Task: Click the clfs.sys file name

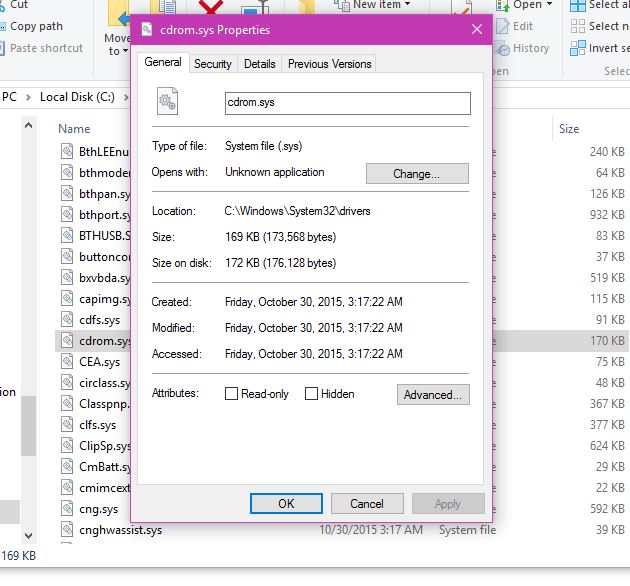Action: (x=98, y=425)
